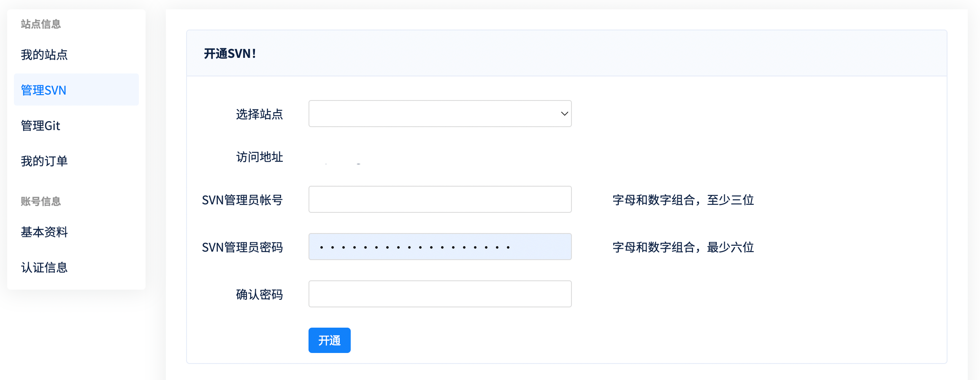The width and height of the screenshot is (980, 380).
Task: Click the SVN管理员密码 label text
Action: pos(242,247)
